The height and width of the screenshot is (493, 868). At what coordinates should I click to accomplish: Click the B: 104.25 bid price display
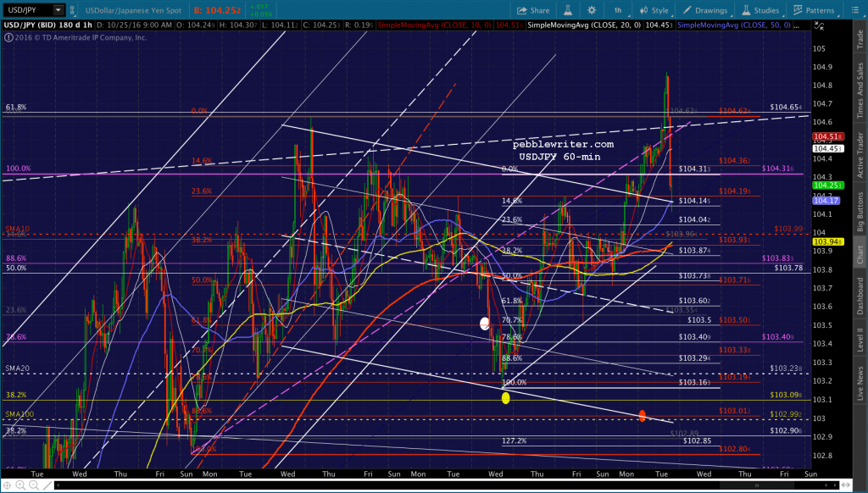click(217, 10)
